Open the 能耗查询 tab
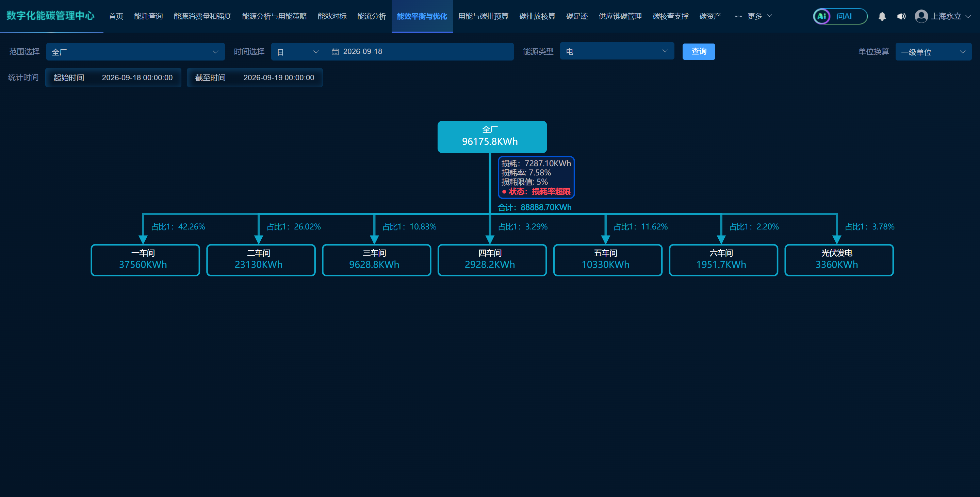This screenshot has width=980, height=497. coord(148,16)
